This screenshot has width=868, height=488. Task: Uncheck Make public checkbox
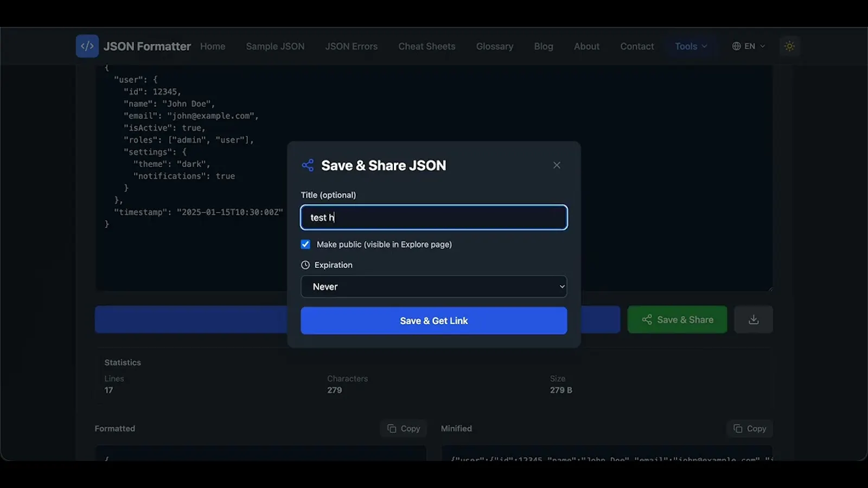coord(305,245)
